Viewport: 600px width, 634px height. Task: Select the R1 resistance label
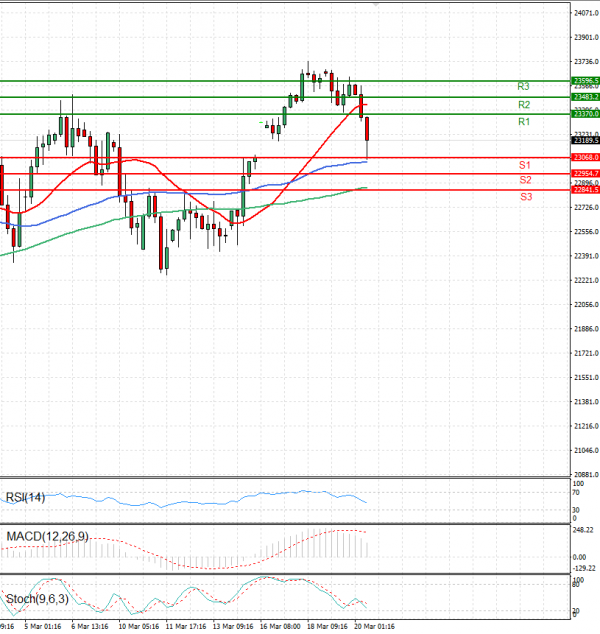click(x=524, y=122)
